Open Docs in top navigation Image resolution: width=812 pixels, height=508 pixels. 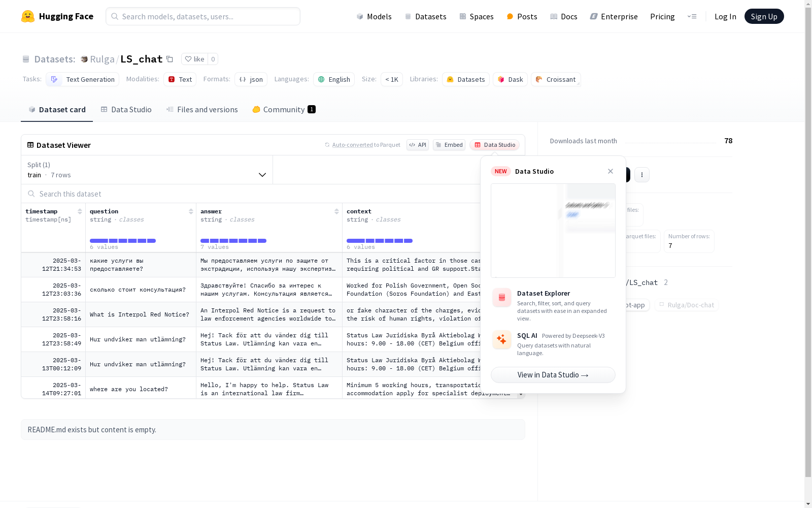(564, 16)
